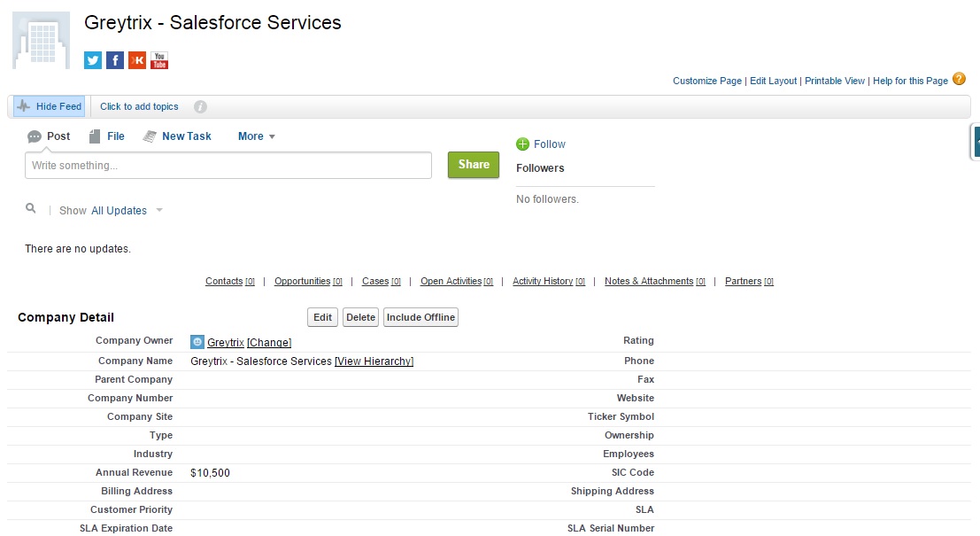Click the Include Offline button
The width and height of the screenshot is (980, 536).
coord(421,317)
